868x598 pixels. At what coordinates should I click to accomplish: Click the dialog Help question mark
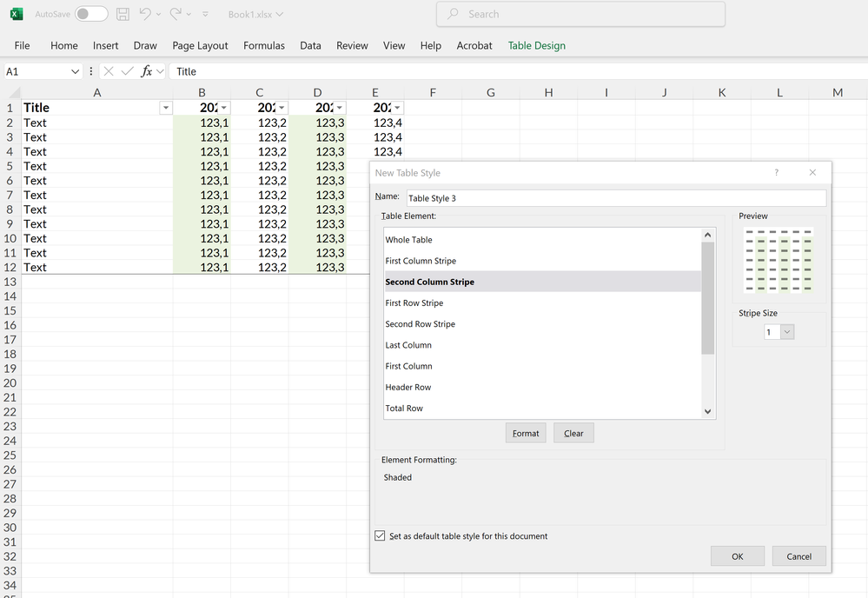point(777,173)
